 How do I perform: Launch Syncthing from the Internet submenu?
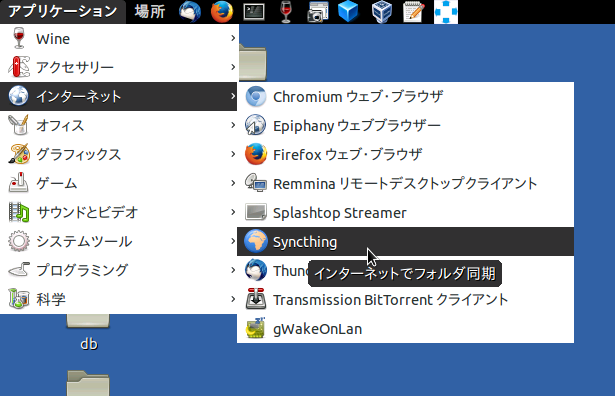(x=406, y=242)
